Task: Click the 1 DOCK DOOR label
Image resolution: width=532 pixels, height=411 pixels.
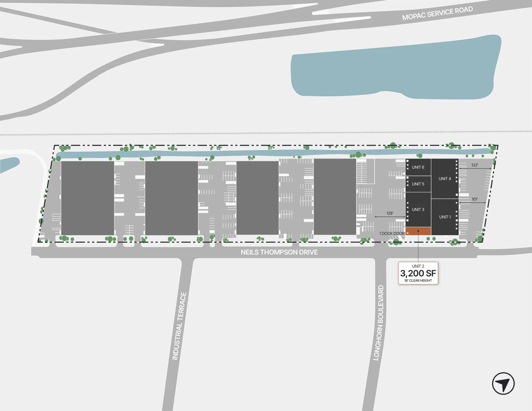Action: 392,233
